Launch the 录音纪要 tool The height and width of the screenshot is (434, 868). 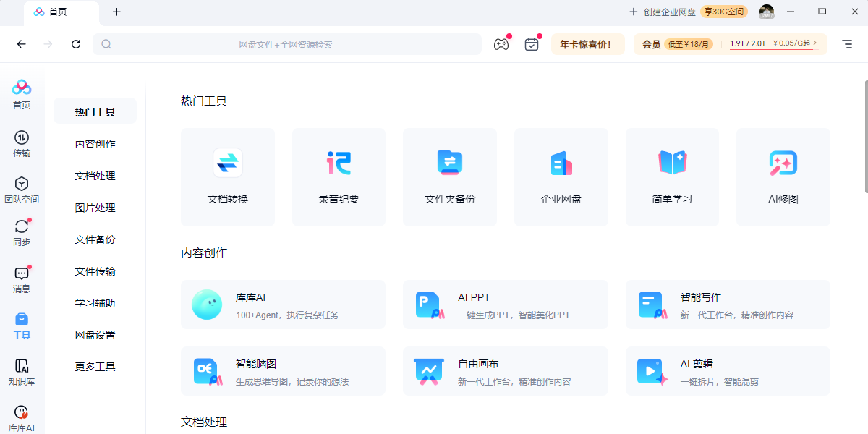click(x=339, y=177)
